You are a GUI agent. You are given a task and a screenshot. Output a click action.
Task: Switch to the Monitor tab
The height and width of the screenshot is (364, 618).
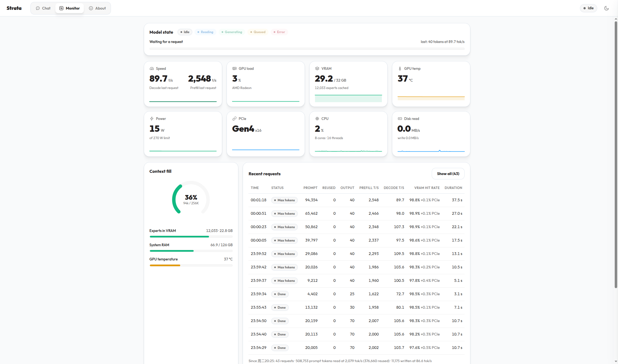[70, 8]
